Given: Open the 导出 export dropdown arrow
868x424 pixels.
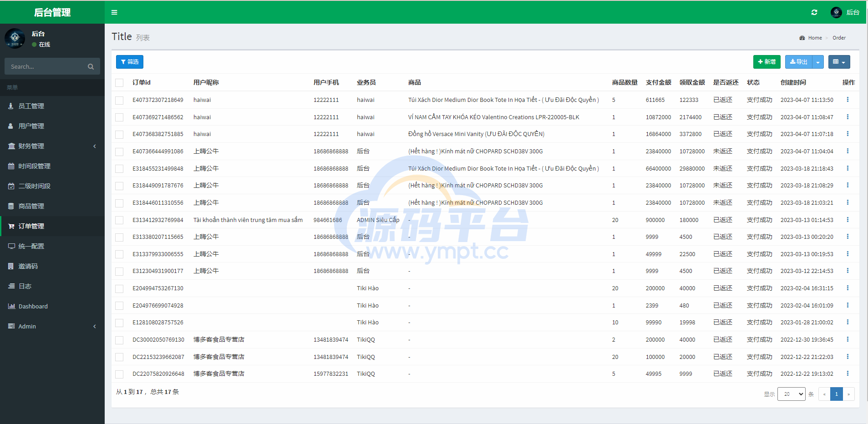Looking at the screenshot, I should pyautogui.click(x=818, y=62).
